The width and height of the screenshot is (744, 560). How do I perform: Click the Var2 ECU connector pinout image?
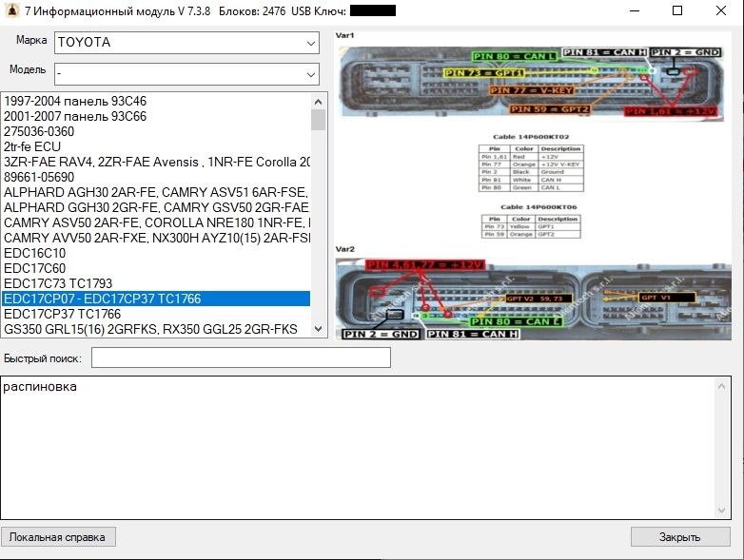534,299
